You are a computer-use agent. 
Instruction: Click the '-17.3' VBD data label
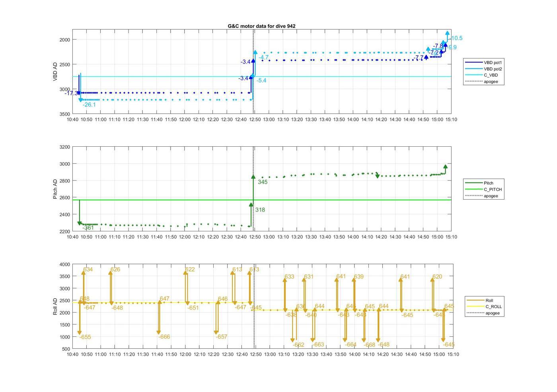[x=71, y=93]
